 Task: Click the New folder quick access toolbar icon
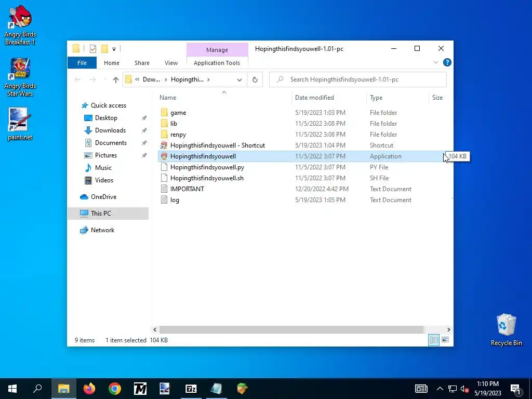(x=105, y=49)
